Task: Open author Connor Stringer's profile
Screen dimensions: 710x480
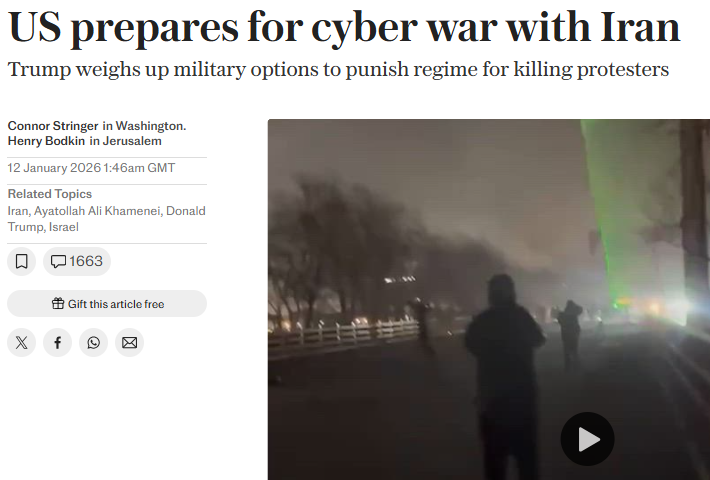Action: [53, 125]
